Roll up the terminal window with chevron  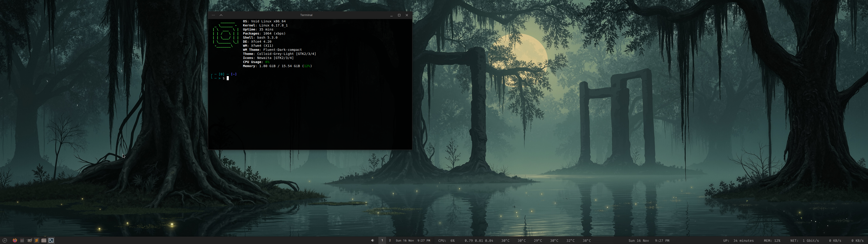[221, 15]
